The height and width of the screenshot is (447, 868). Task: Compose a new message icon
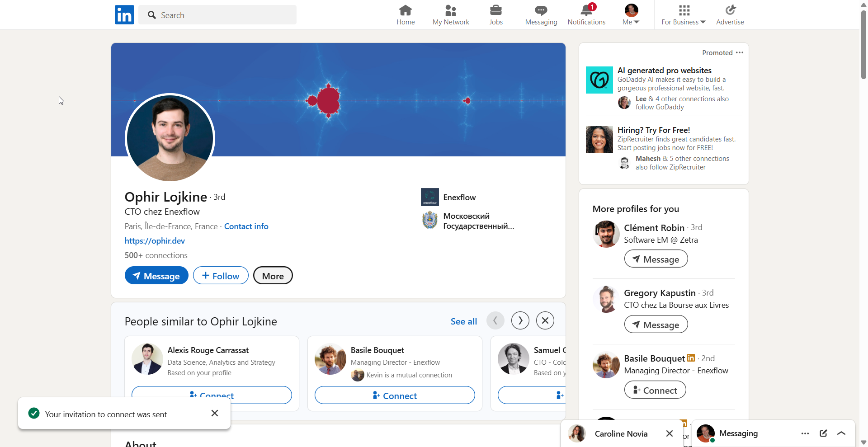point(823,433)
